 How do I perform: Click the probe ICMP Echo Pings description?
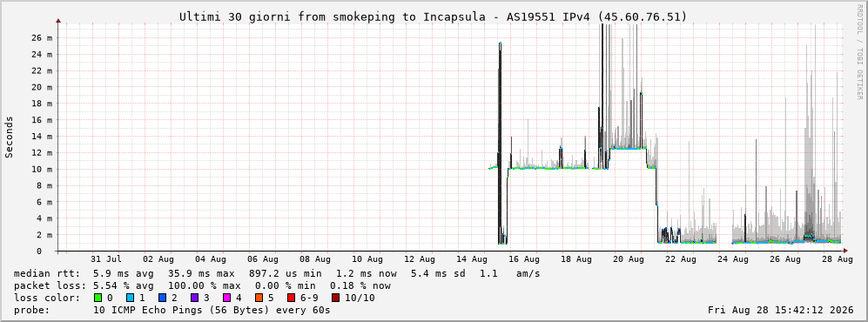(x=172, y=310)
